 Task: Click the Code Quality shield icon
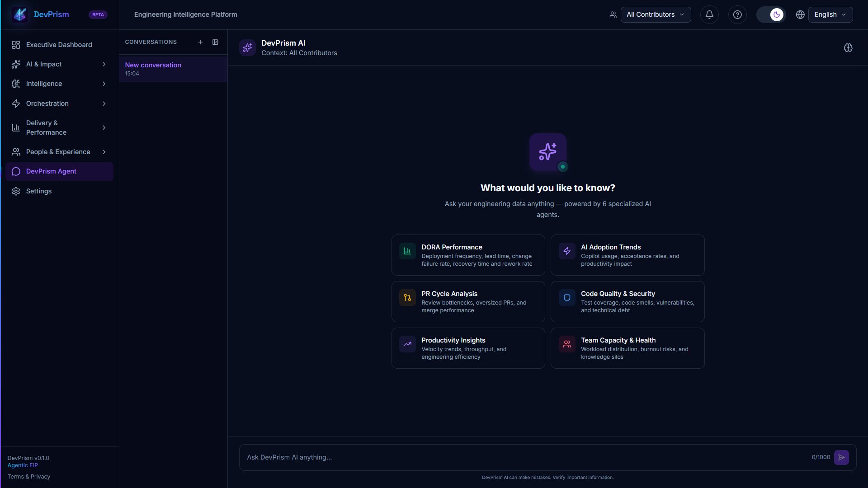pos(567,297)
